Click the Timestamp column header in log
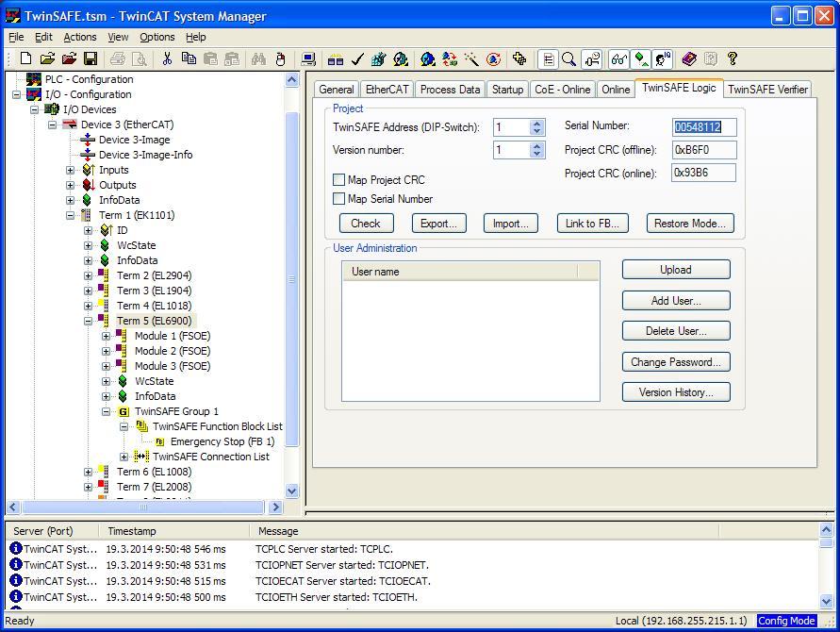The image size is (840, 632). tap(174, 531)
